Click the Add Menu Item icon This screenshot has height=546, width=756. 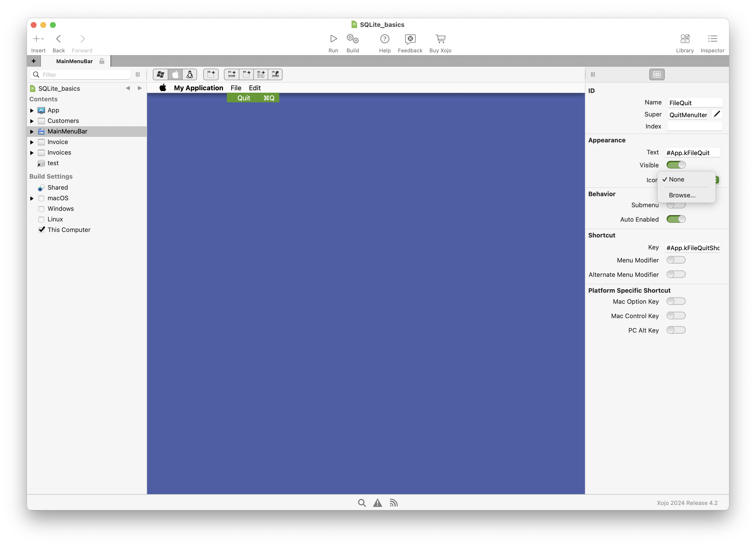[x=232, y=74]
